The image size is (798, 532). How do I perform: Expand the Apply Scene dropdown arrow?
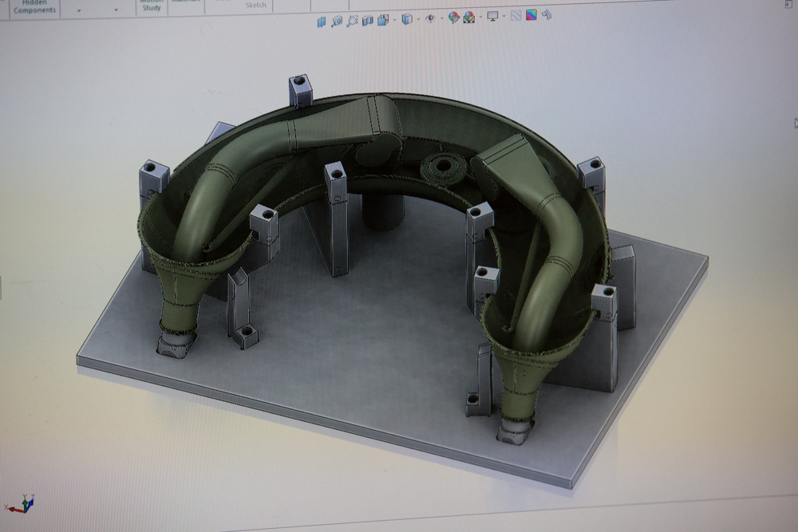480,18
